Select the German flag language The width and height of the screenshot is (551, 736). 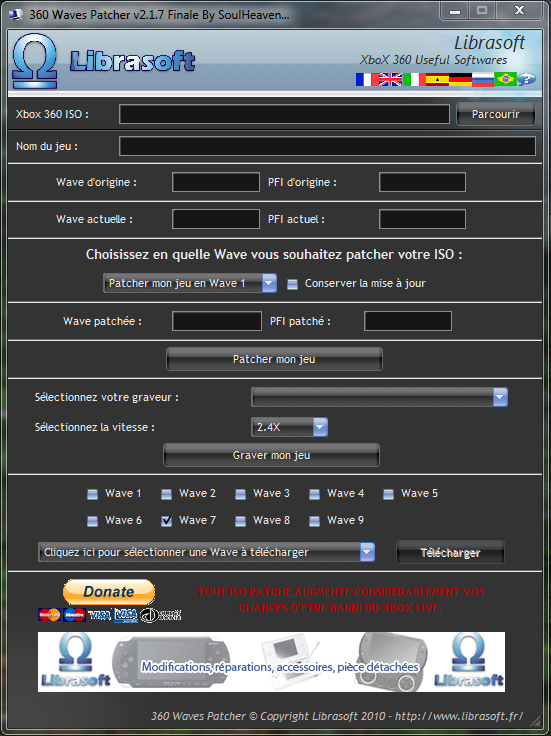pos(460,79)
